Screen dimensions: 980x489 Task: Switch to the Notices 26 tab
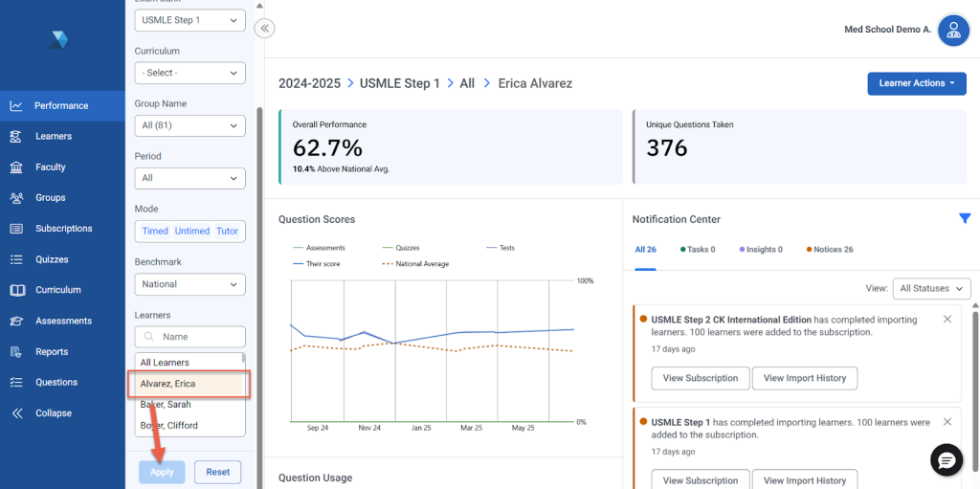point(829,250)
